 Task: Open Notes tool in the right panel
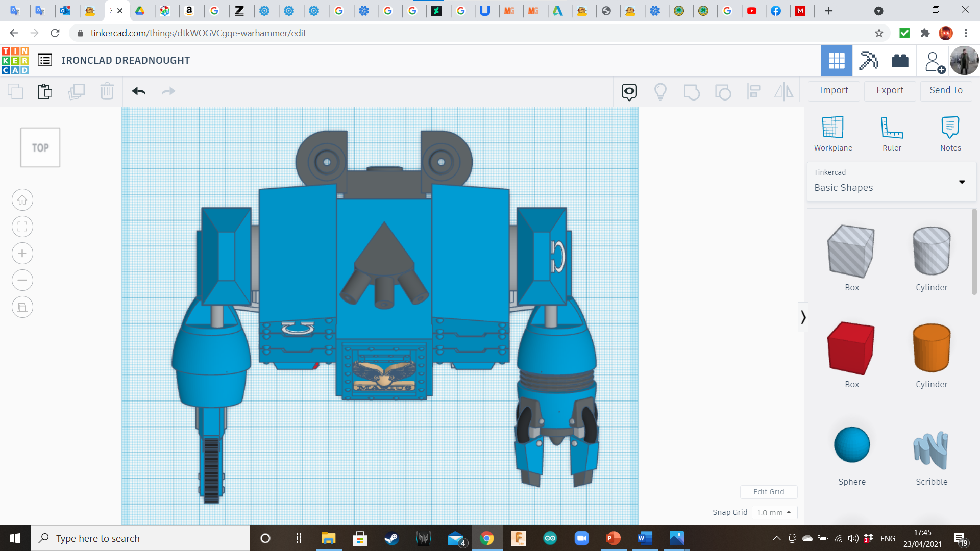tap(950, 134)
